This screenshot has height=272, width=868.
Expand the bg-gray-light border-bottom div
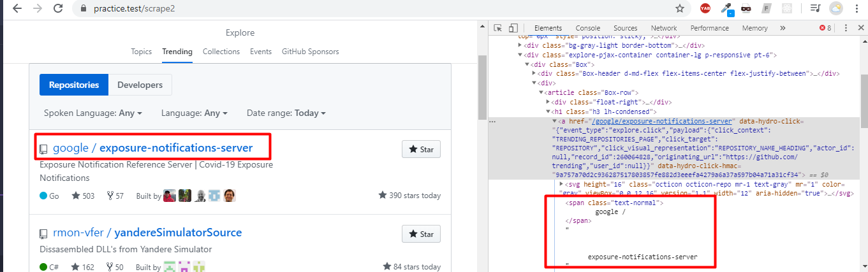tap(519, 45)
